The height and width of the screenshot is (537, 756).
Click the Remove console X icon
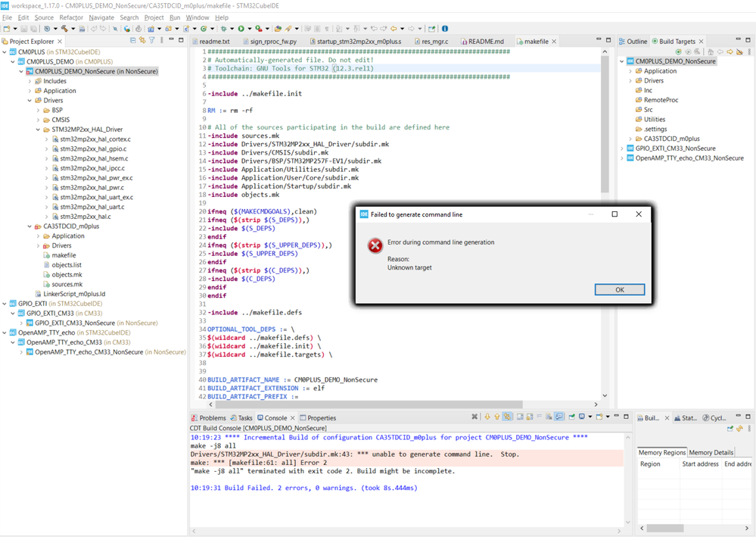tap(474, 417)
